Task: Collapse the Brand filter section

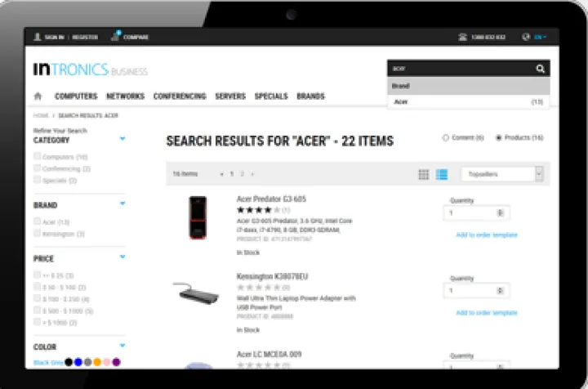Action: point(122,203)
